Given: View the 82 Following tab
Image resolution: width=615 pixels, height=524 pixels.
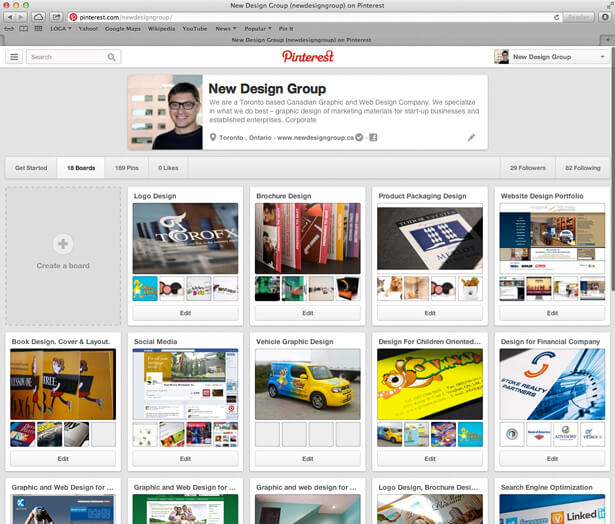Looking at the screenshot, I should click(583, 168).
